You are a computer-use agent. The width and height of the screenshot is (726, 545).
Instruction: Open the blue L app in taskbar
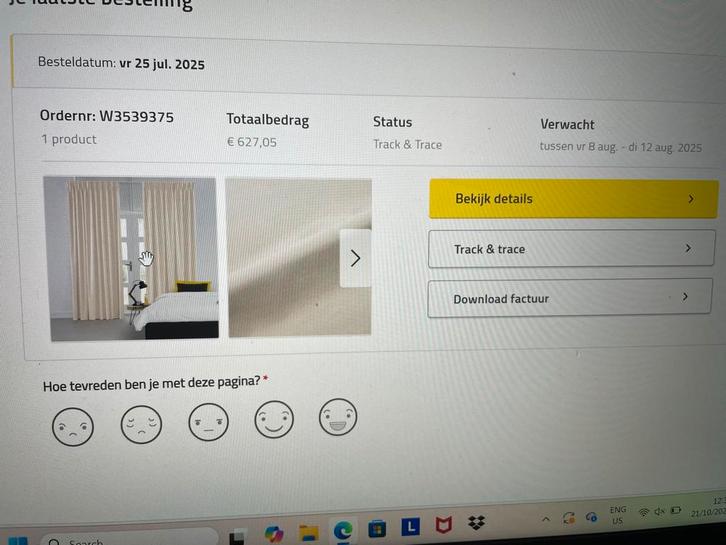pyautogui.click(x=411, y=526)
